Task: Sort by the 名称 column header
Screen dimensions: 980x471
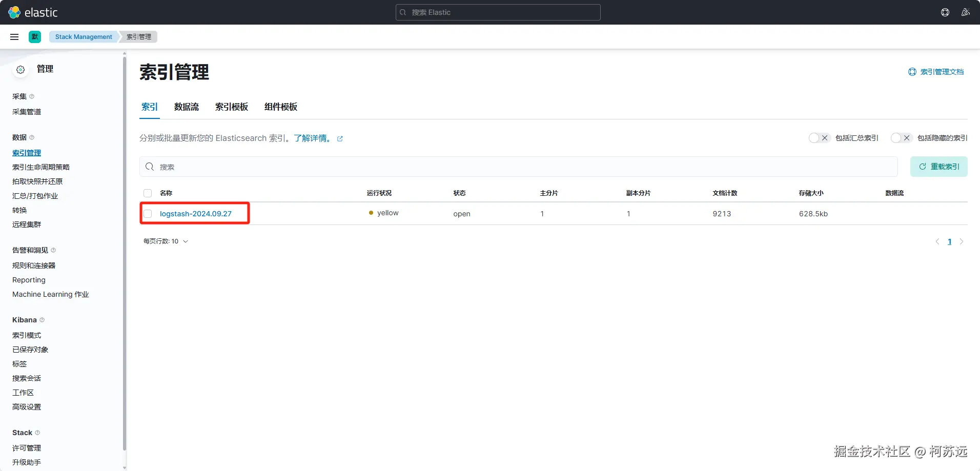Action: click(166, 193)
